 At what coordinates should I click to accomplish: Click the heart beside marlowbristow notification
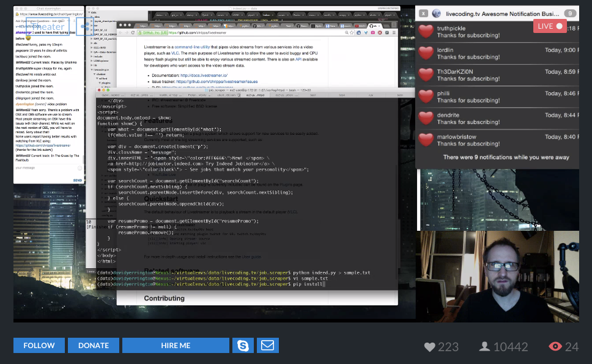tap(426, 140)
